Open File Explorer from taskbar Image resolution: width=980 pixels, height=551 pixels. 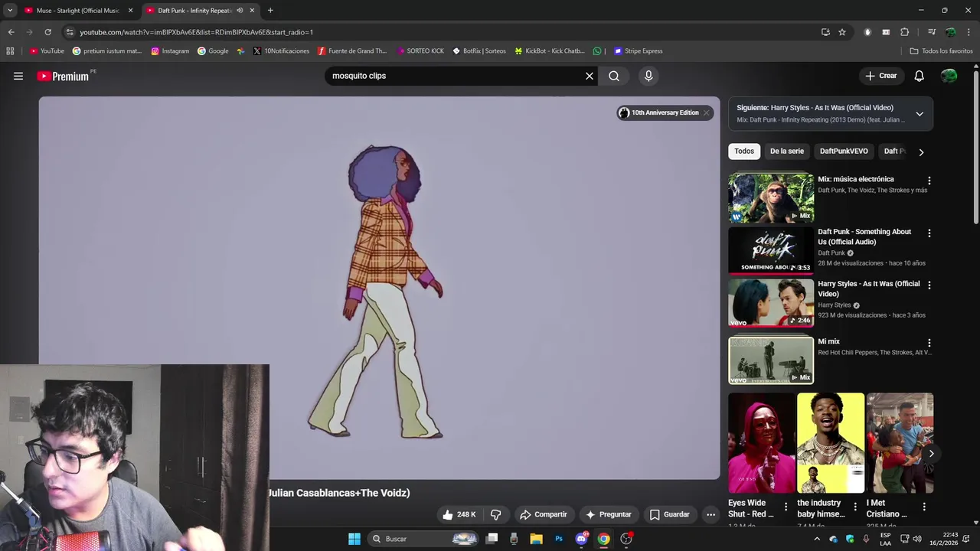click(537, 539)
